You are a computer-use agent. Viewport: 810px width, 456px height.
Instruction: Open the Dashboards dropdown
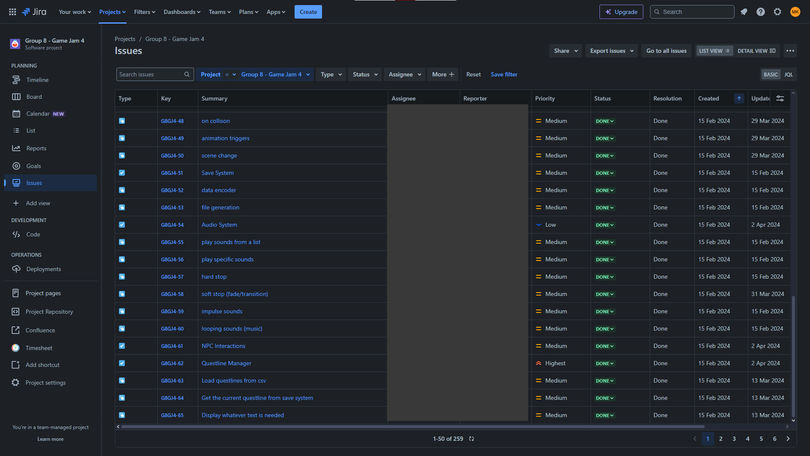pos(182,12)
